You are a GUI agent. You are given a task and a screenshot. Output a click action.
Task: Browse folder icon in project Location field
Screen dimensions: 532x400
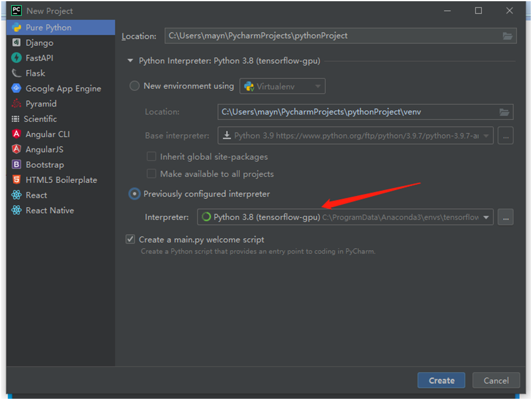click(x=508, y=36)
